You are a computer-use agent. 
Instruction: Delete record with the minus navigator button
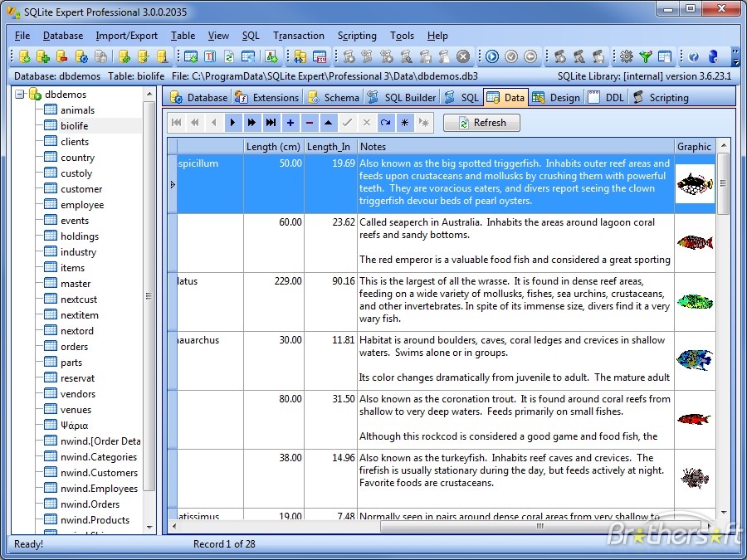(310, 123)
